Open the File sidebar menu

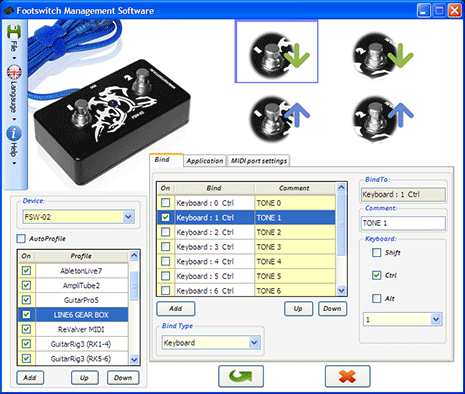pos(14,46)
